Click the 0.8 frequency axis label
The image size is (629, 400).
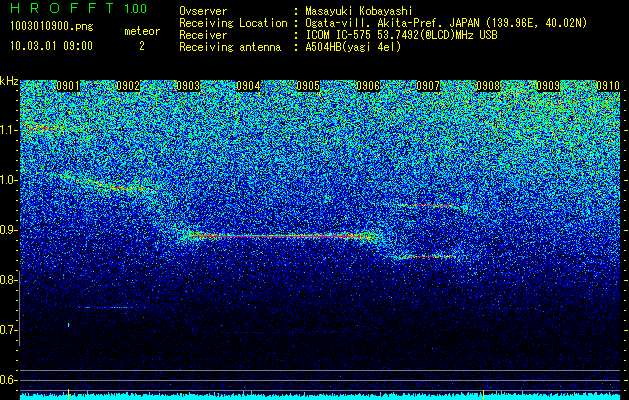(x=9, y=280)
